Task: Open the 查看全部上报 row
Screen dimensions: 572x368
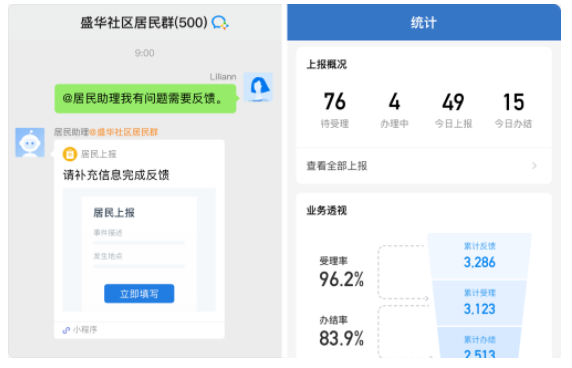Action: point(423,166)
